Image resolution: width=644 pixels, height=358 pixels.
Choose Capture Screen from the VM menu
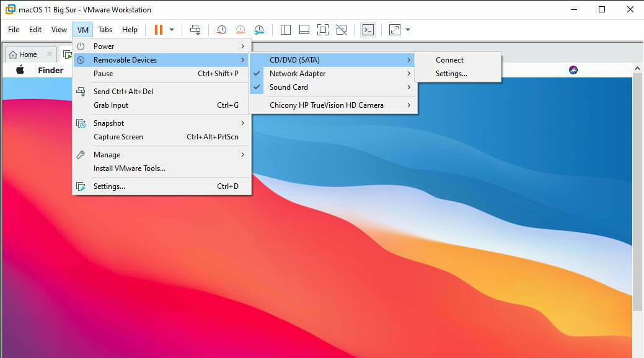(162, 137)
